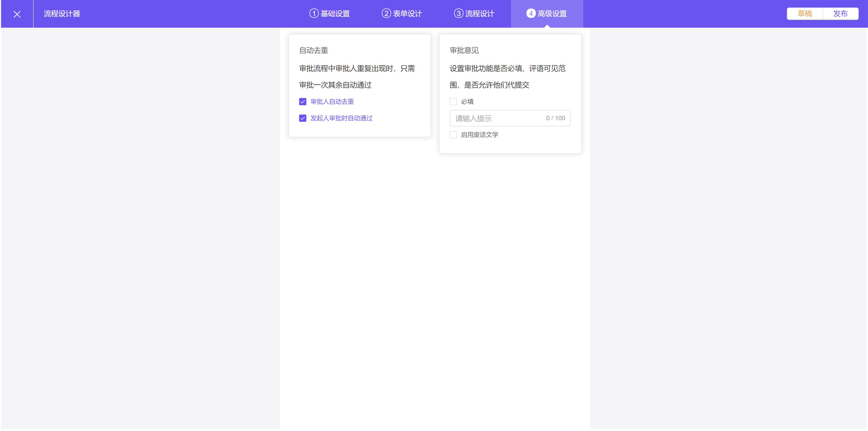Click the 0 / 100 character counter
Image resolution: width=868 pixels, height=431 pixels.
(x=555, y=118)
